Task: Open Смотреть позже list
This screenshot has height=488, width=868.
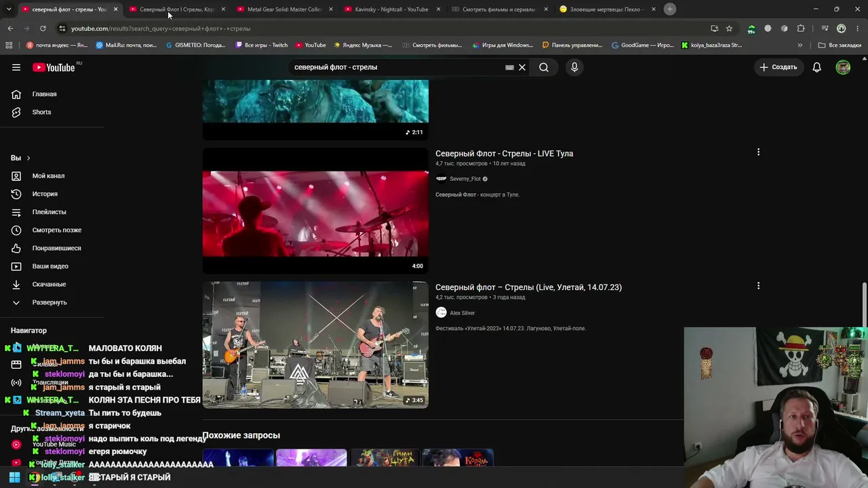Action: (x=56, y=230)
